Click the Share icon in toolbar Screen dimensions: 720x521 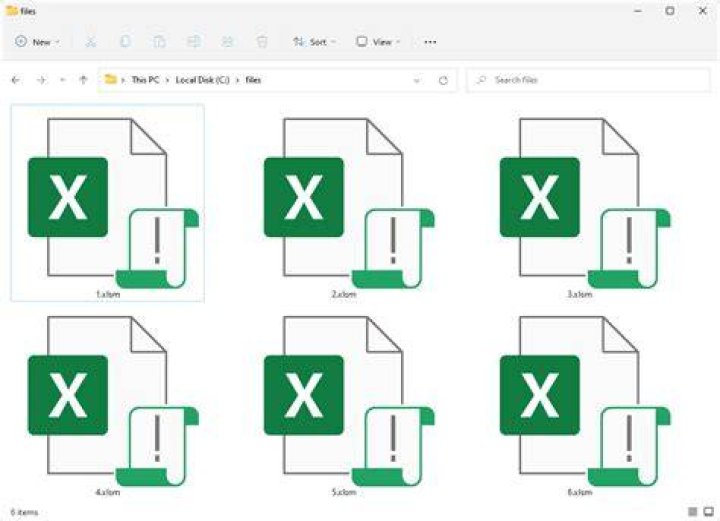[x=227, y=42]
